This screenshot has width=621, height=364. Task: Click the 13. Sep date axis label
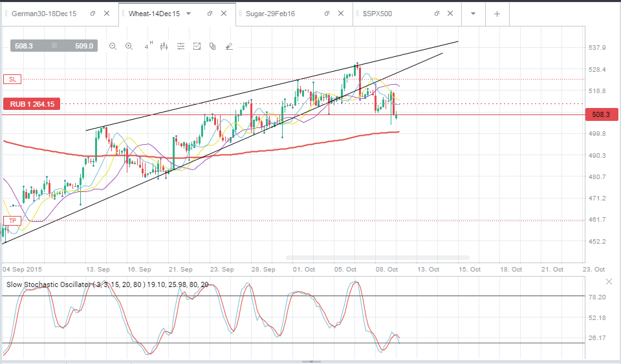click(x=98, y=270)
